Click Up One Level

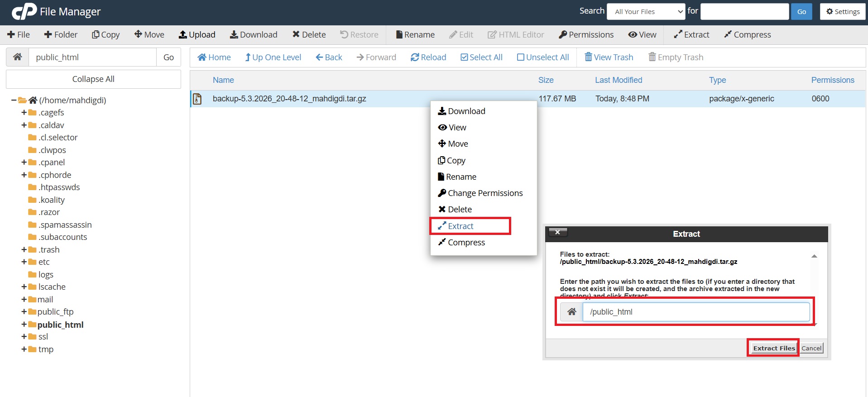pos(273,57)
